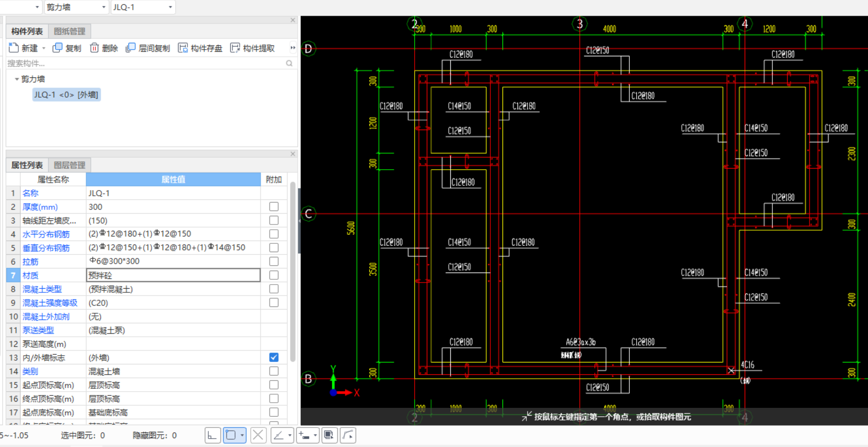Close the 属性列表 panel

point(293,154)
